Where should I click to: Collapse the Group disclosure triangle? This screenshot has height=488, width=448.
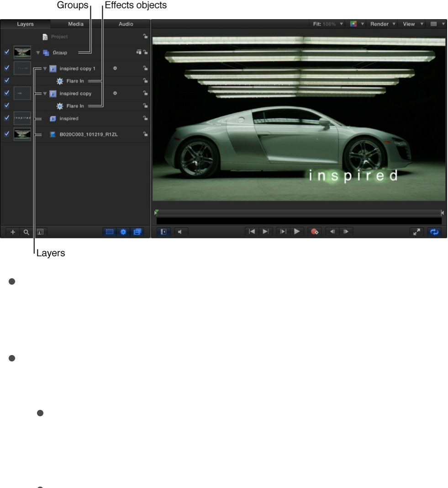tap(38, 53)
